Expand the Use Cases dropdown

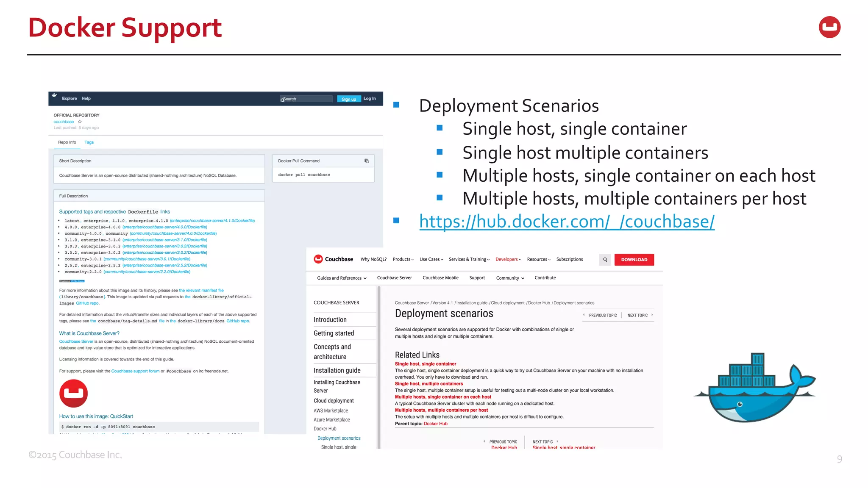(x=431, y=260)
